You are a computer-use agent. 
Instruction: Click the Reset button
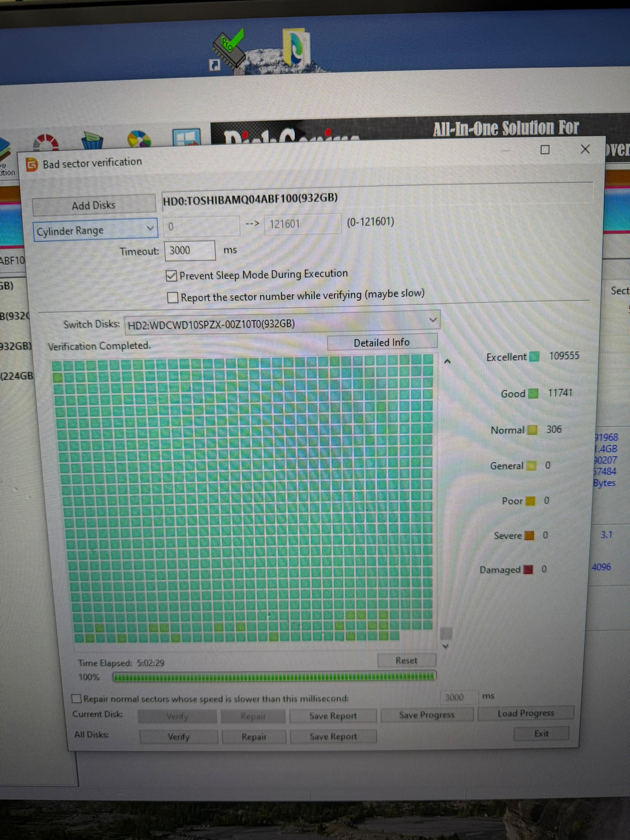[406, 660]
